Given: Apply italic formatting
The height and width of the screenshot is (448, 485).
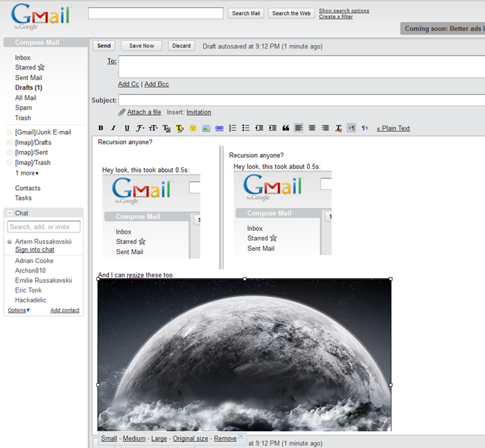Looking at the screenshot, I should 114,128.
